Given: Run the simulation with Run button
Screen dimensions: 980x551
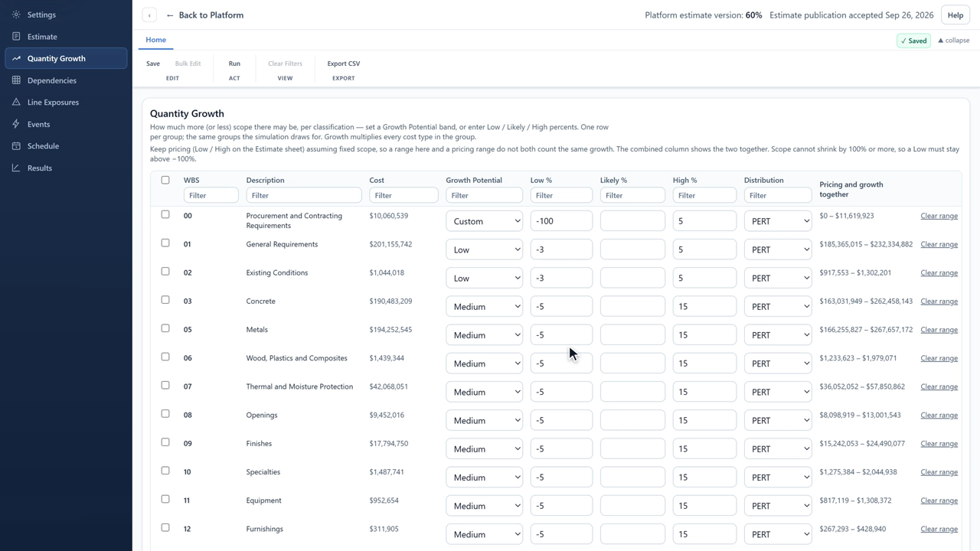Looking at the screenshot, I should 234,64.
